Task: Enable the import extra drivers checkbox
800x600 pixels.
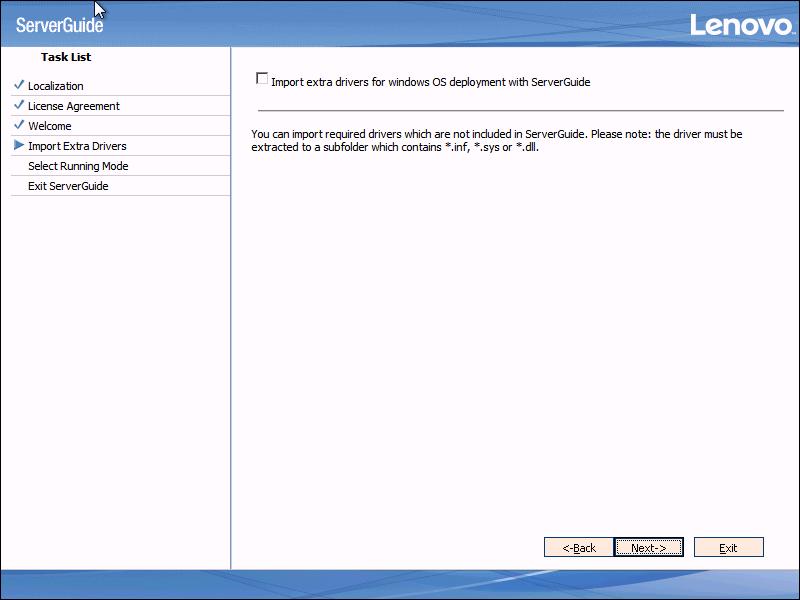Action: click(x=262, y=79)
